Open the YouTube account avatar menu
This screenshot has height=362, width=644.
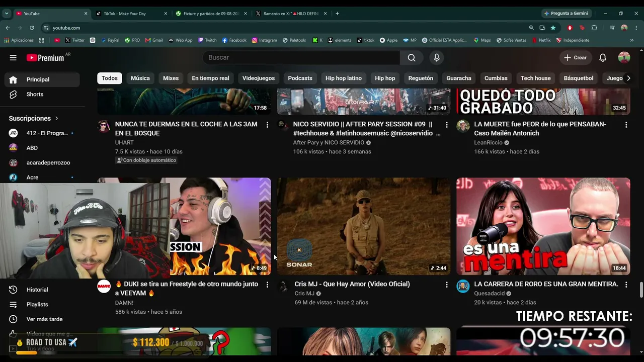(x=624, y=58)
